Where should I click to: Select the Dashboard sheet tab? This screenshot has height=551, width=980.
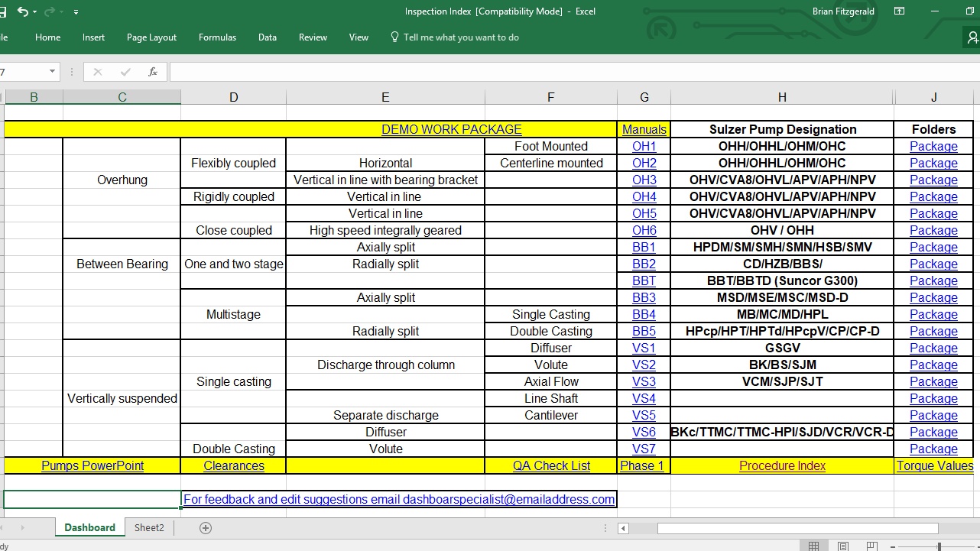90,528
